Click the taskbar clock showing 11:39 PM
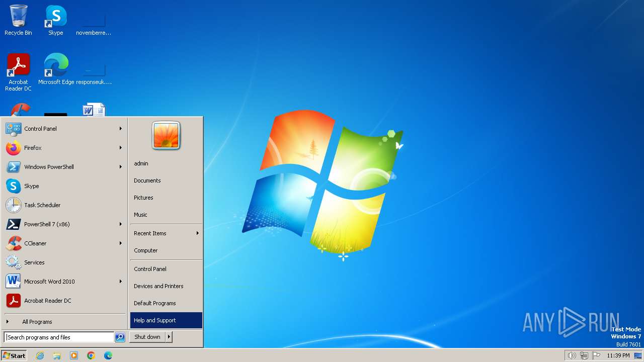The width and height of the screenshot is (644, 362). click(x=618, y=355)
